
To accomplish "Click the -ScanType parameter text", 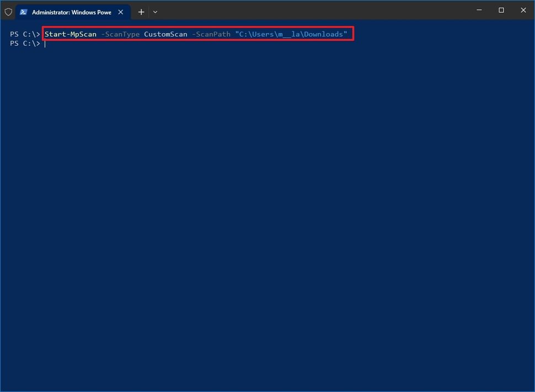I will (x=121, y=34).
